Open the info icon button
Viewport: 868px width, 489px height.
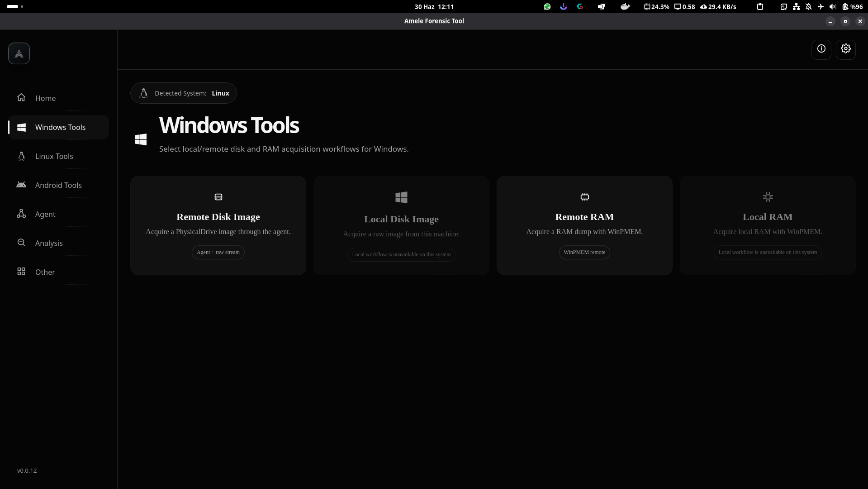821,49
